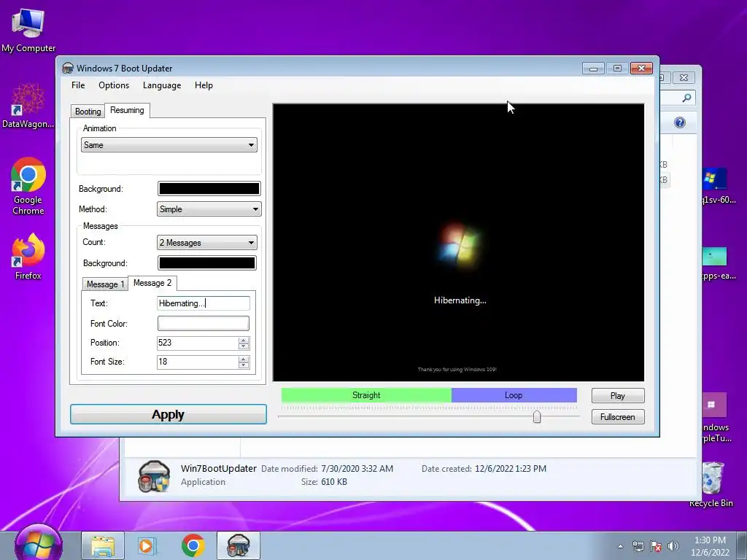The height and width of the screenshot is (560, 747).
Task: Click the Apply button
Action: 169,414
